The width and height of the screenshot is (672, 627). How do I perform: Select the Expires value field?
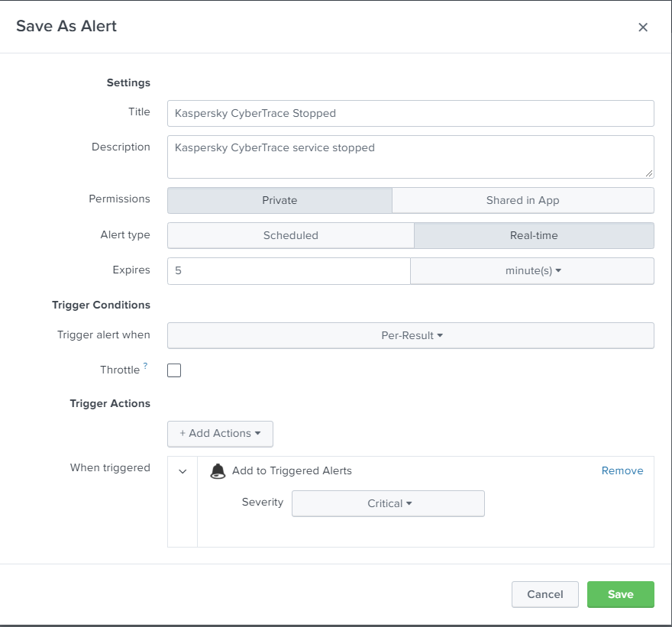(x=289, y=270)
